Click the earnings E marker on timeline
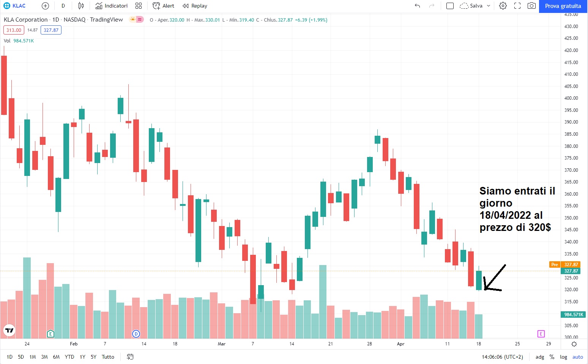The height and width of the screenshot is (364, 588). tap(50, 334)
